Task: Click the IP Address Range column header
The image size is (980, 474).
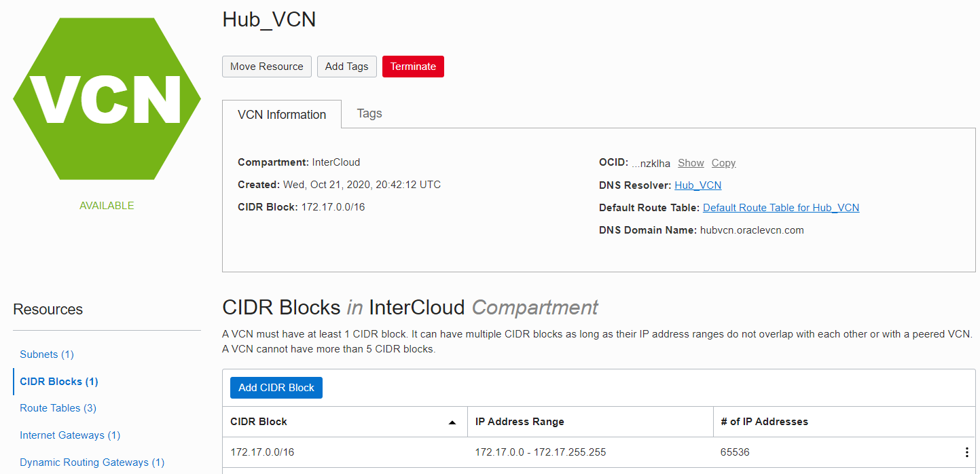Action: point(520,422)
